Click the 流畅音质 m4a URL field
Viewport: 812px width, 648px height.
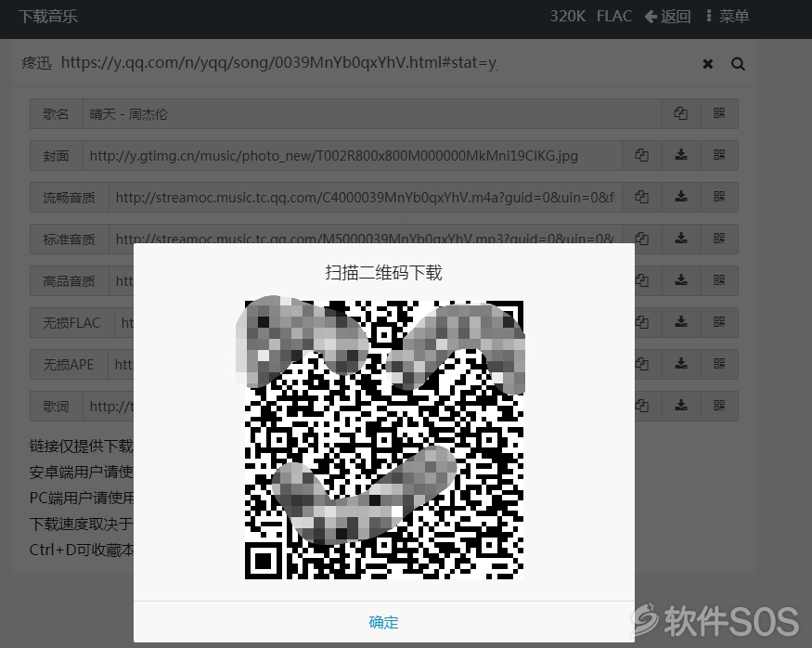coord(366,197)
